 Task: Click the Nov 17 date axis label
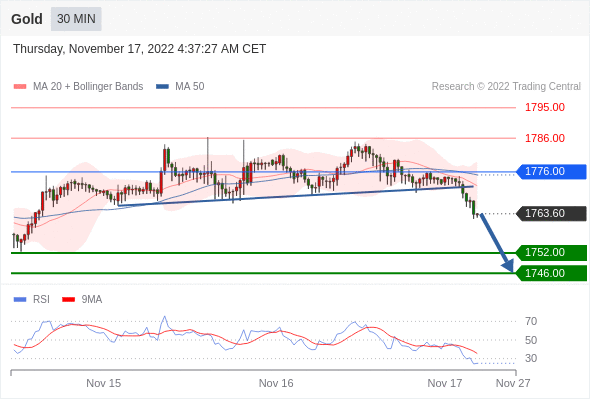point(444,383)
